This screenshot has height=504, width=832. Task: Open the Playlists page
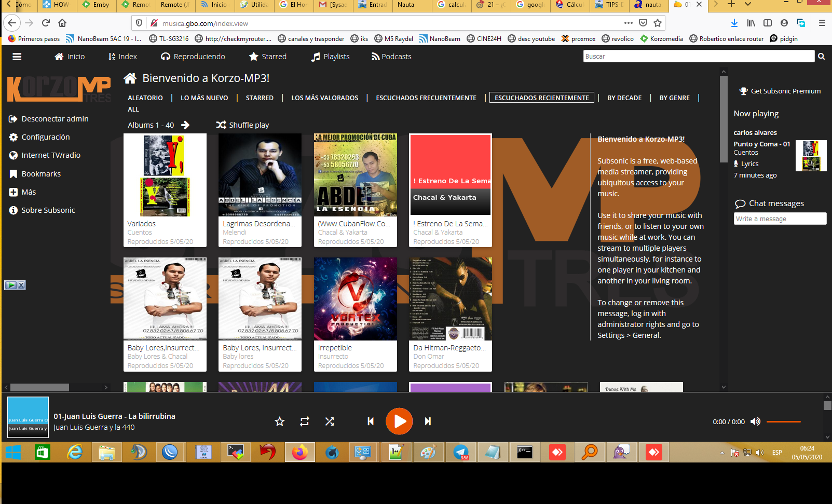click(330, 57)
